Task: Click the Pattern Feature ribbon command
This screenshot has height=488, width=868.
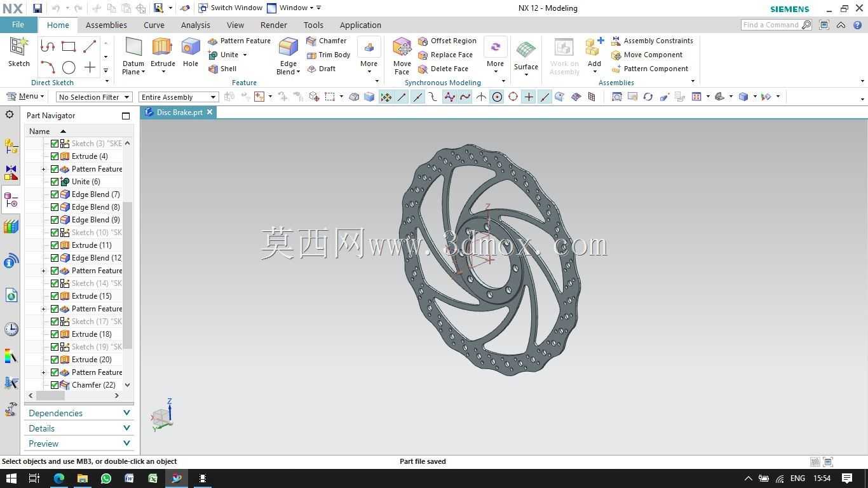Action: coord(240,41)
